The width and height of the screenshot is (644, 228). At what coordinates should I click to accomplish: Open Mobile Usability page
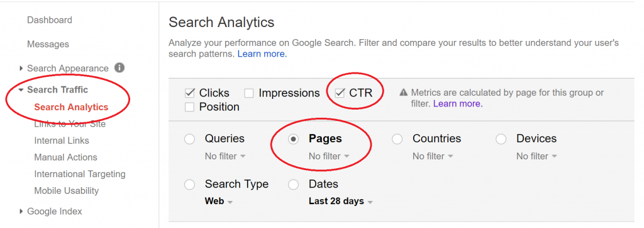[x=67, y=191]
